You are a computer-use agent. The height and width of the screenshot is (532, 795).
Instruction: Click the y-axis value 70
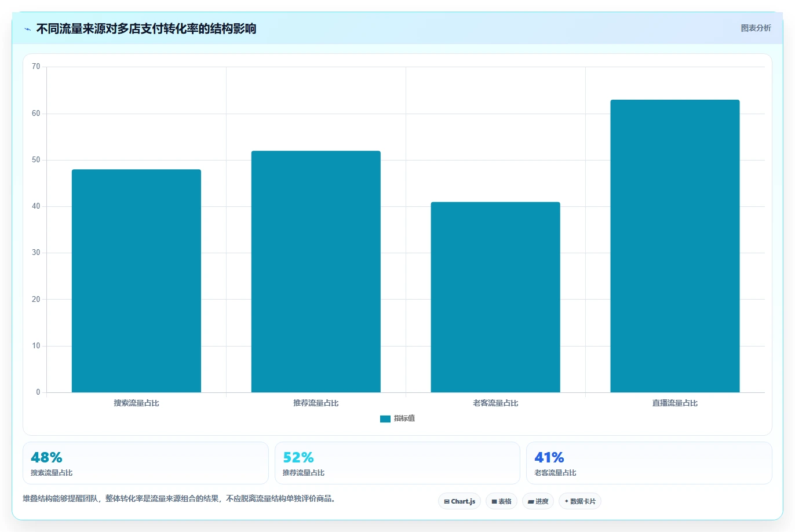(x=36, y=67)
